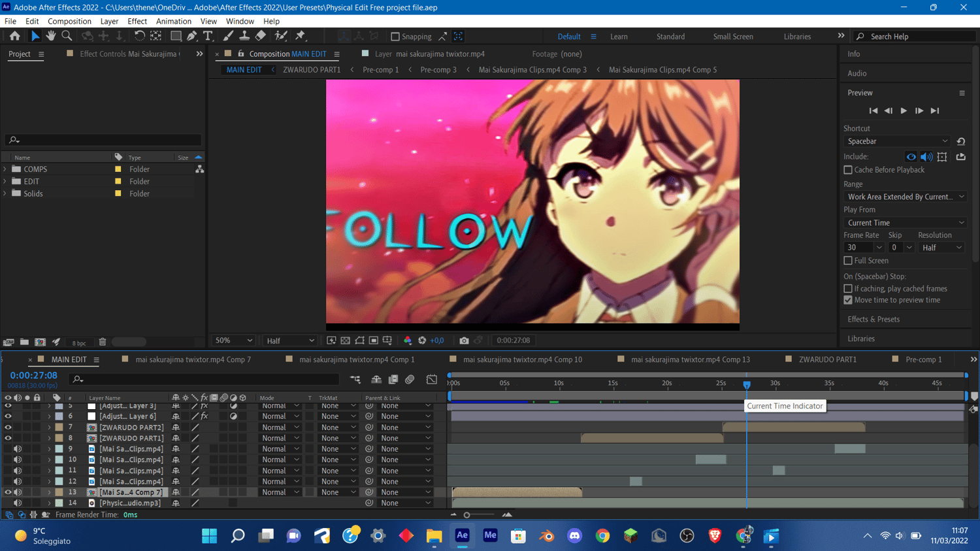Image resolution: width=980 pixels, height=551 pixels.
Task: Select the Home icon in the toolbar
Action: point(14,36)
